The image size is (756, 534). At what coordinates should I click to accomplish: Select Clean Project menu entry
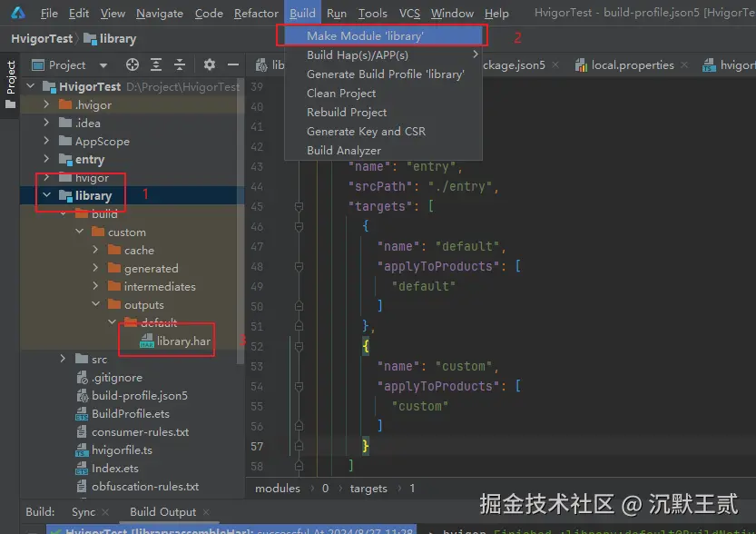point(383,94)
